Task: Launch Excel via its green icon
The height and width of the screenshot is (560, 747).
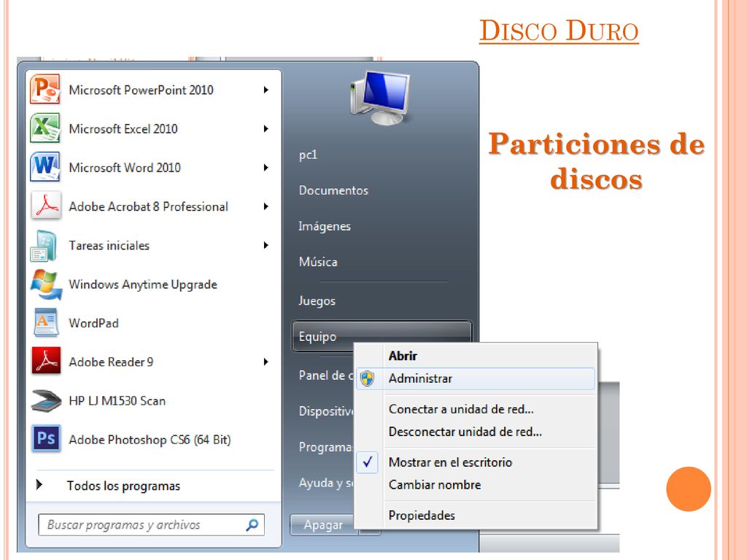Action: pos(45,128)
